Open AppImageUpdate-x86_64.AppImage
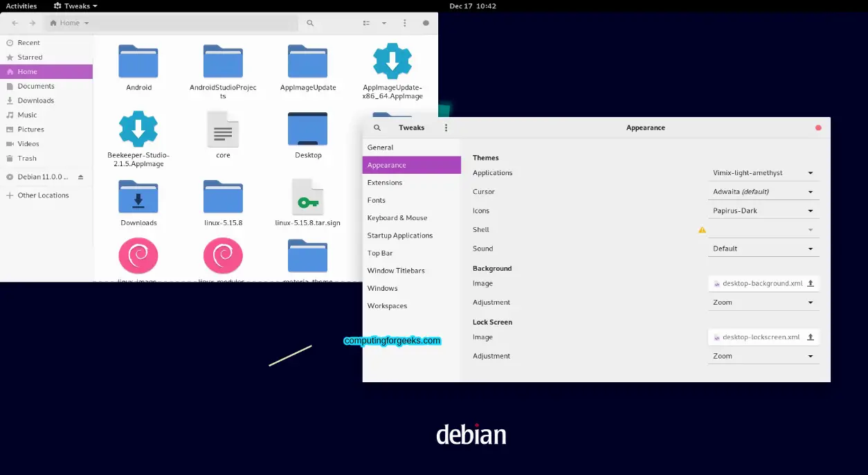Image resolution: width=868 pixels, height=475 pixels. [392, 62]
